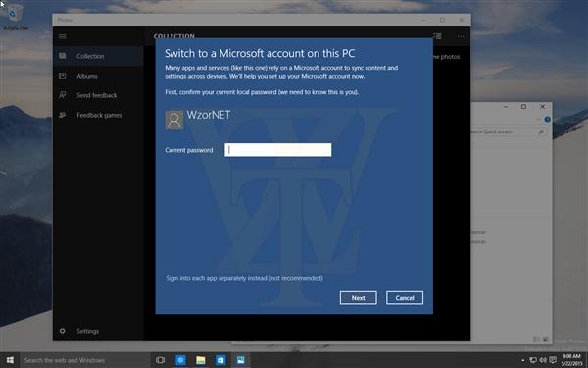This screenshot has height=368, width=588.
Task: Open the action center notifications icon
Action: tap(553, 360)
